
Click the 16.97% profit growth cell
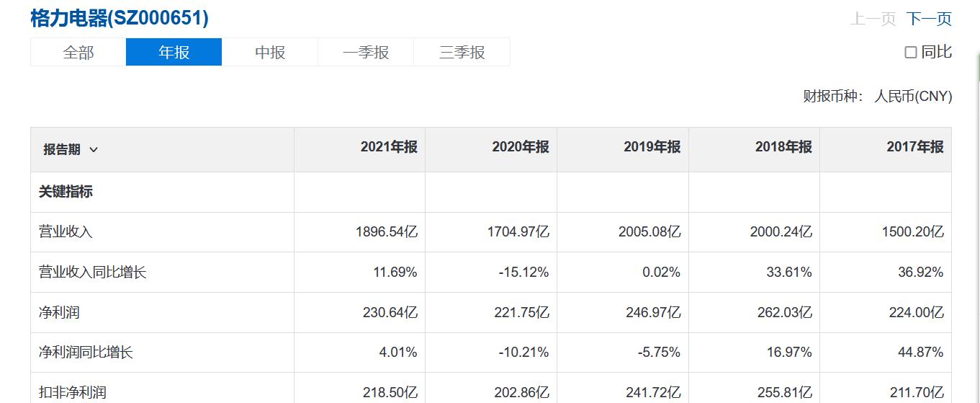pyautogui.click(x=754, y=353)
